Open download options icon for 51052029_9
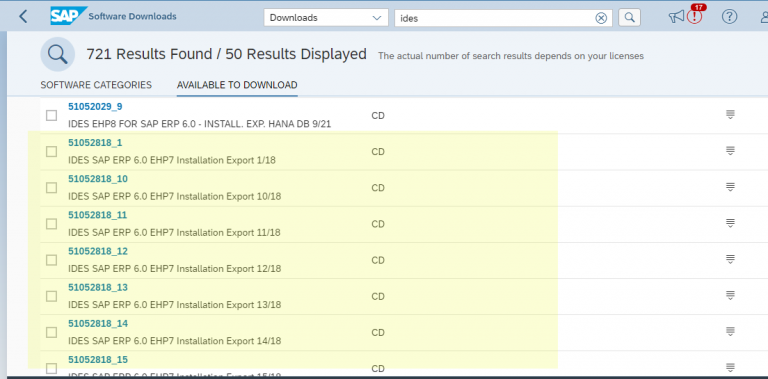This screenshot has width=768, height=379. pyautogui.click(x=730, y=115)
